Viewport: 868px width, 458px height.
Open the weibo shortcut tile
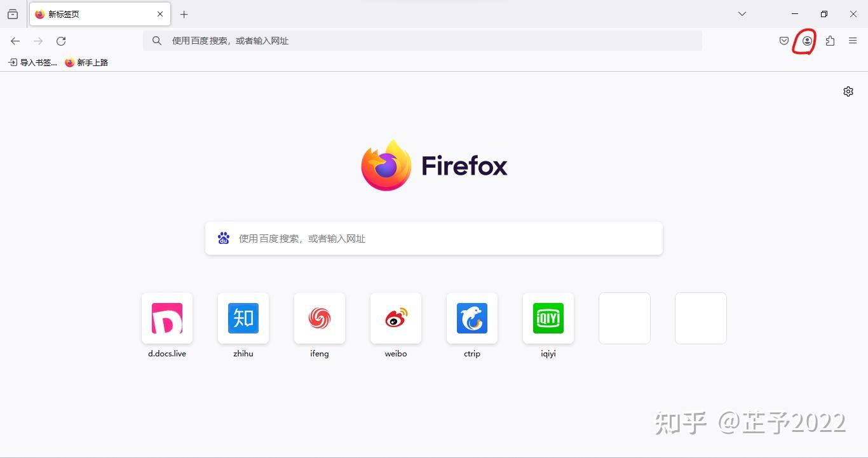pos(395,318)
